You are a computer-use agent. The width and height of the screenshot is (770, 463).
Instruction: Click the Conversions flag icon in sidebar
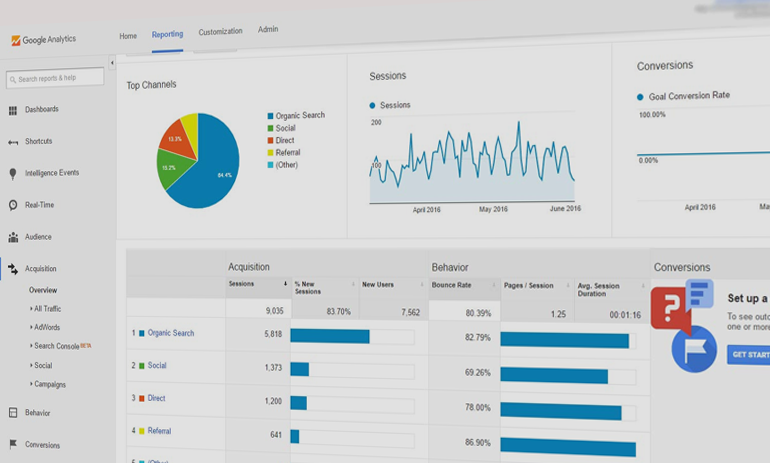13,445
